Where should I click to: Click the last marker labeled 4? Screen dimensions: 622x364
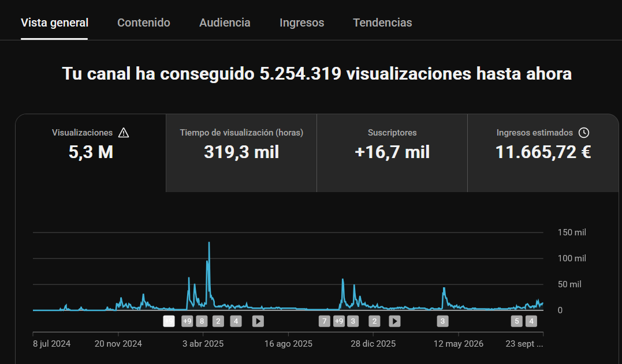pos(531,321)
